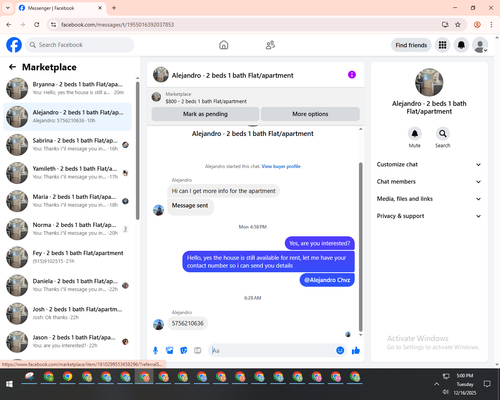Go back in browser history

9,25
